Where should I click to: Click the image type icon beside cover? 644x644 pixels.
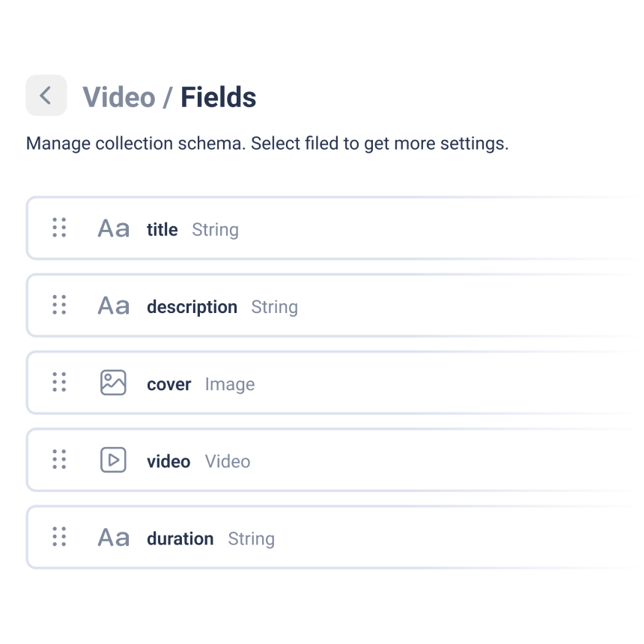[x=113, y=383]
